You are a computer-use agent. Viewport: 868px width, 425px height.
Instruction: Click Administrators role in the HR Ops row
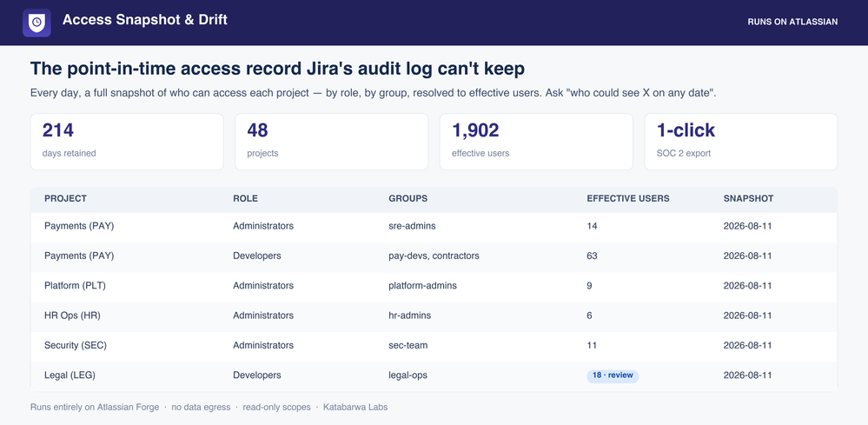(263, 316)
